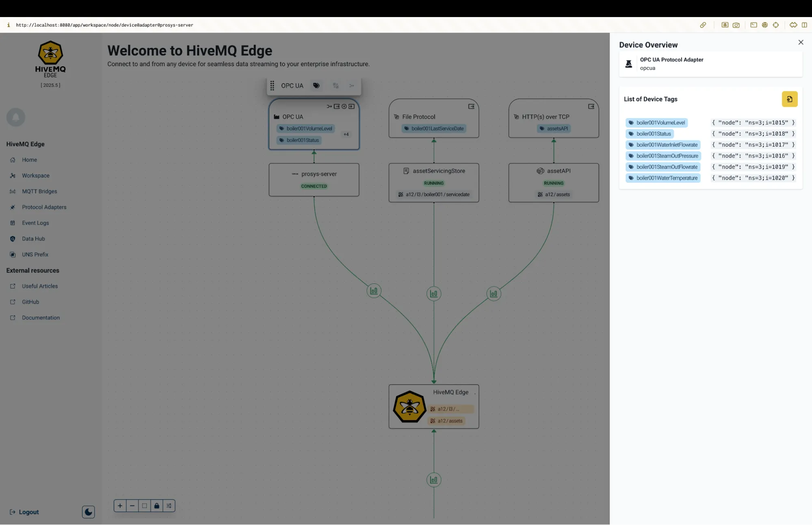The image size is (812, 525).
Task: Open MQTT Bridges page
Action: (39, 192)
